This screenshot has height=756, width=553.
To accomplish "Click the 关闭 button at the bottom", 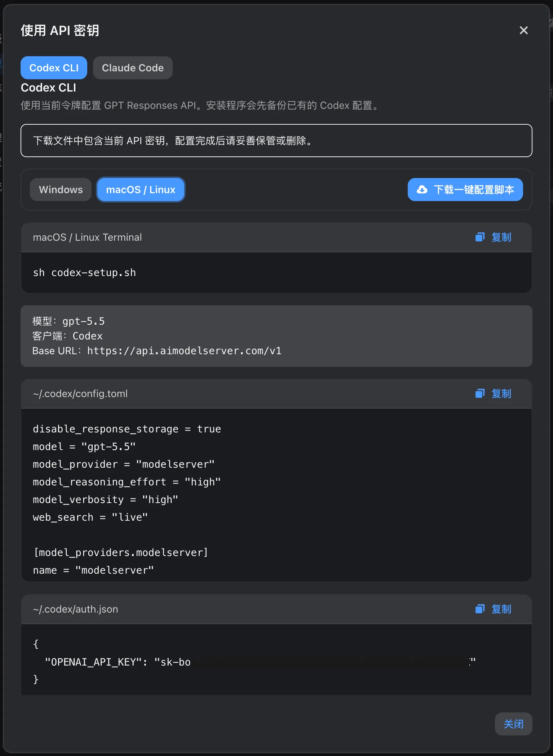I will tap(513, 724).
